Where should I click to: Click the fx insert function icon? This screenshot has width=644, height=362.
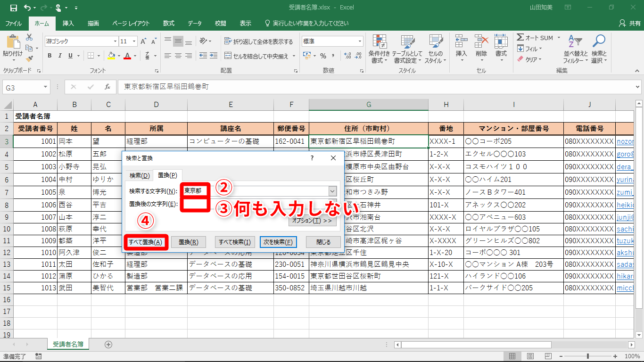(x=107, y=87)
